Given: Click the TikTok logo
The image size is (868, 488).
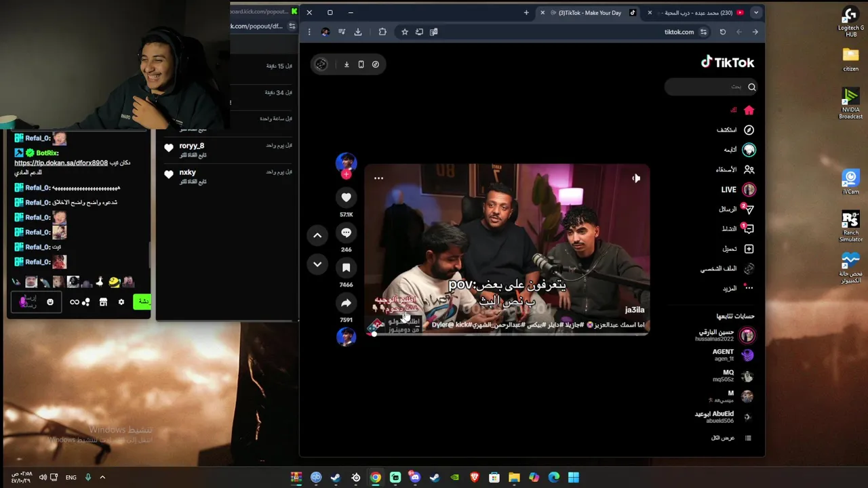Looking at the screenshot, I should click(x=727, y=62).
